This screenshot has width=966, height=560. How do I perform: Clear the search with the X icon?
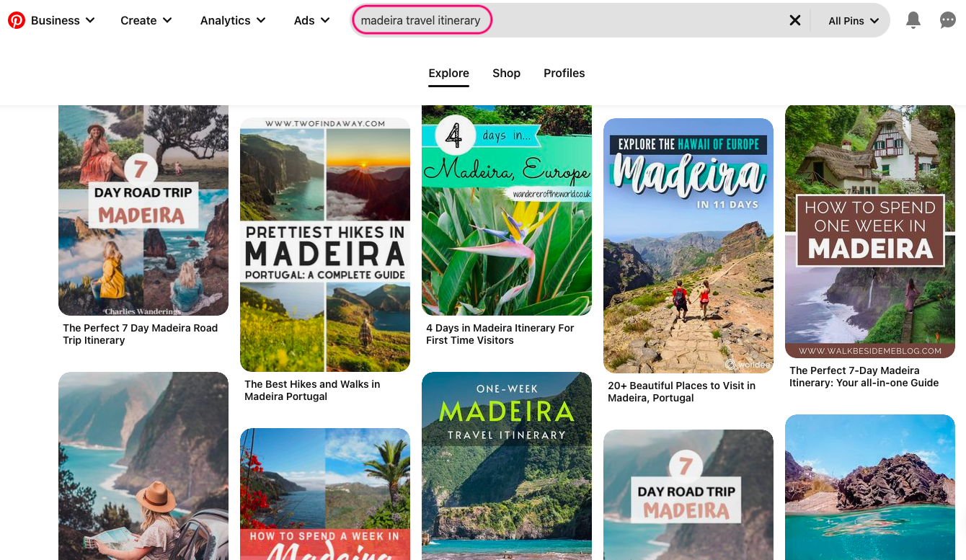tap(795, 20)
